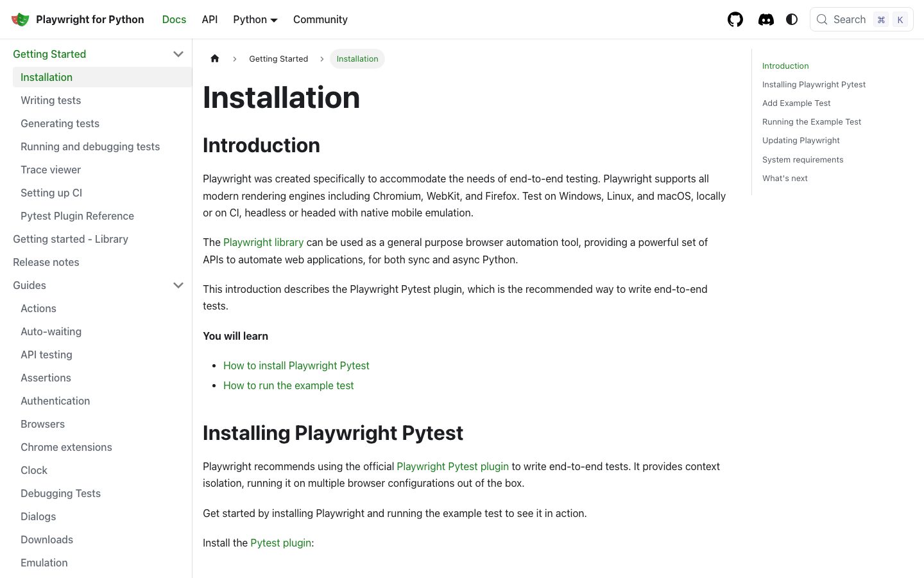Open Authentication guide in the sidebar
Viewport: 924px width, 578px height.
tap(102, 401)
